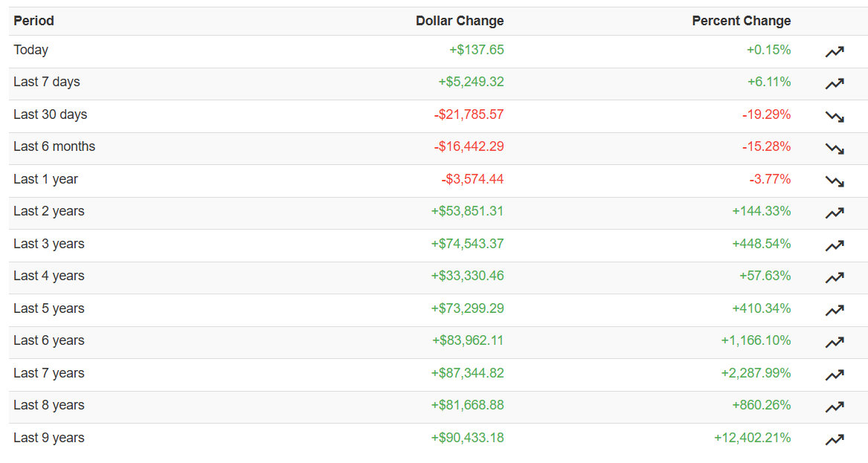Click the upward trend icon for Last 5 years
Viewport: 868px width, 463px height.
(x=835, y=310)
